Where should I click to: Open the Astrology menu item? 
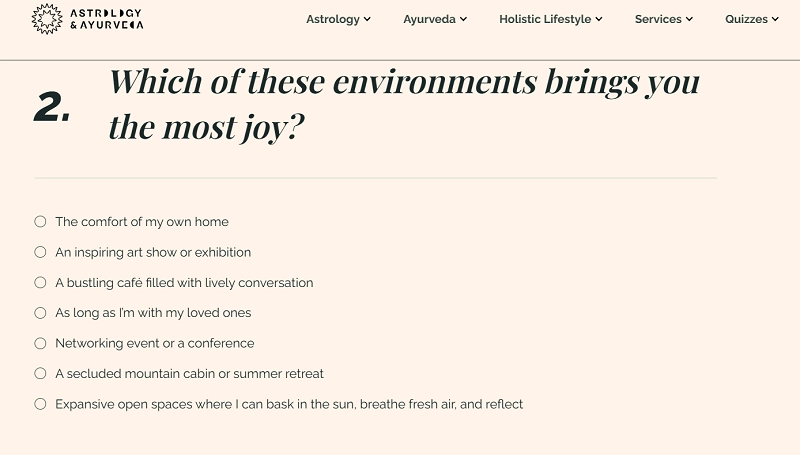[x=332, y=19]
